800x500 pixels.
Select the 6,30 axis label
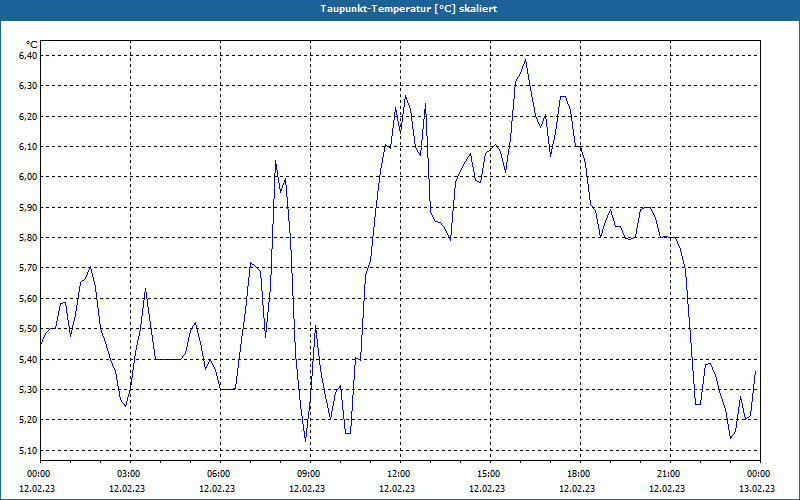(x=28, y=86)
